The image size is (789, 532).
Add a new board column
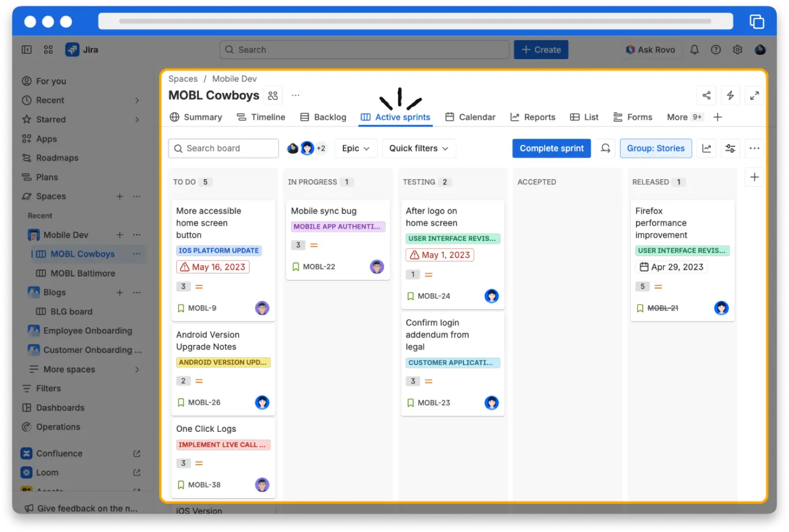tap(754, 177)
